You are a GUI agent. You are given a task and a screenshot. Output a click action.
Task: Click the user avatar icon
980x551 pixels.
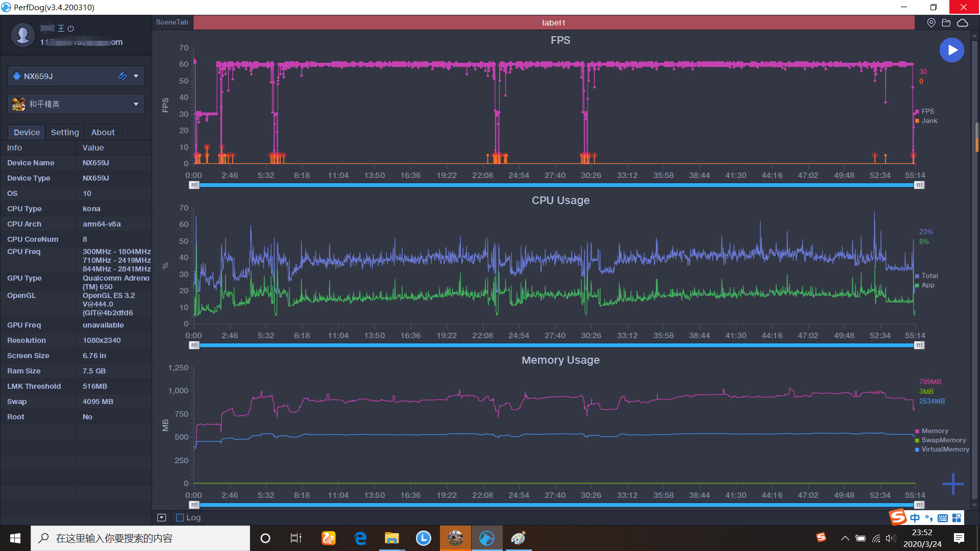(x=23, y=35)
